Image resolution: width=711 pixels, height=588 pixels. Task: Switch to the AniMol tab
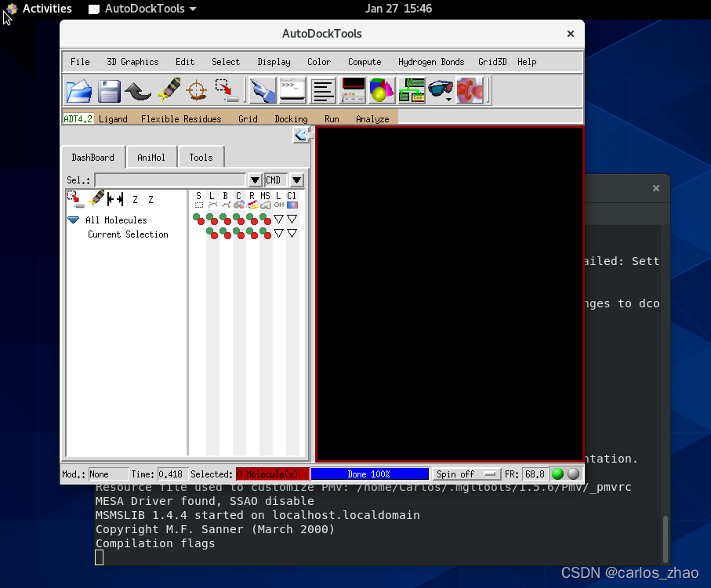coord(151,158)
